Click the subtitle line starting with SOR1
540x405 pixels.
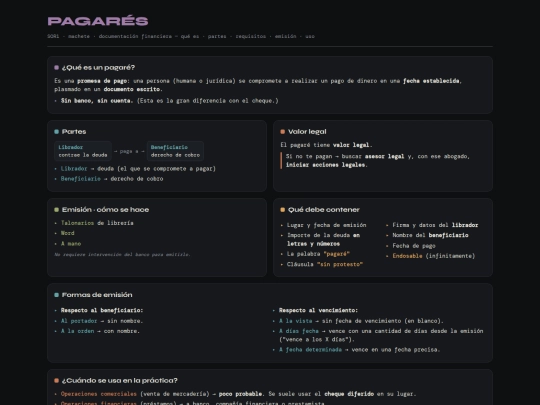pos(181,36)
